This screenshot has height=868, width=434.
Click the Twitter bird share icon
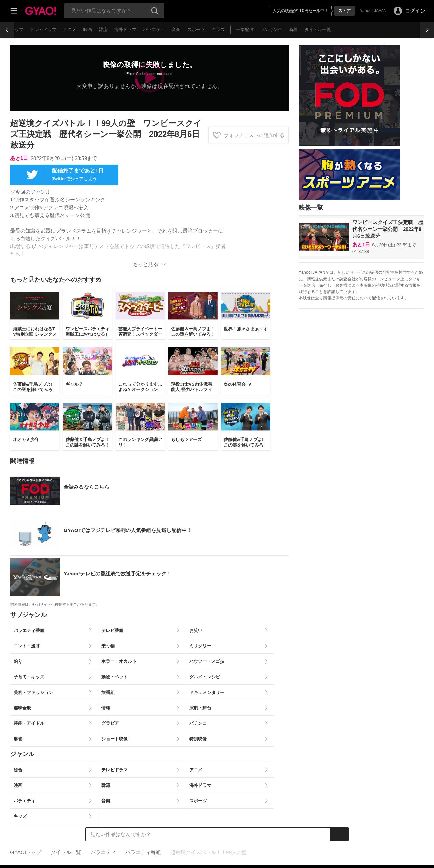pyautogui.click(x=32, y=175)
